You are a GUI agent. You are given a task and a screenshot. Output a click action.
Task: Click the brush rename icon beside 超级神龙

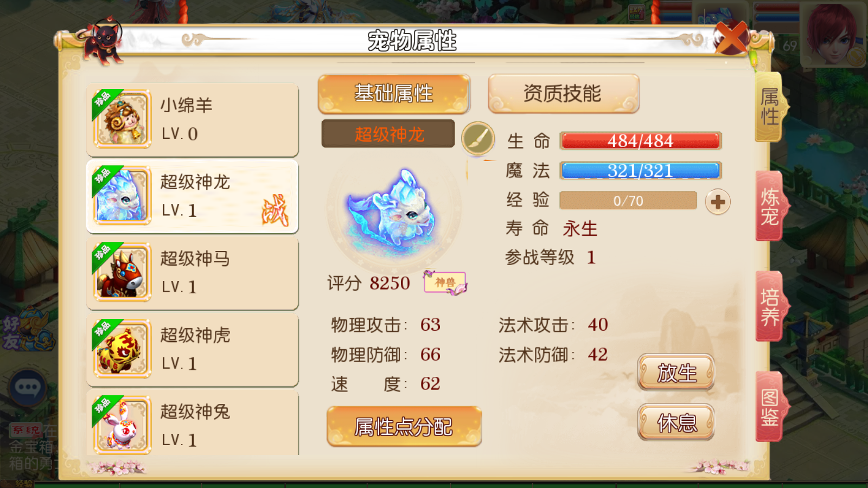(x=478, y=138)
